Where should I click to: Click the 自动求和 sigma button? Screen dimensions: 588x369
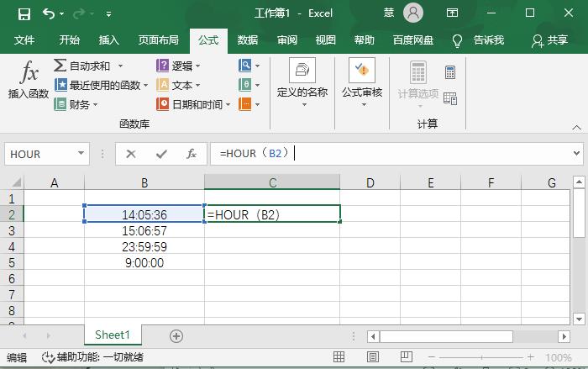coord(82,66)
